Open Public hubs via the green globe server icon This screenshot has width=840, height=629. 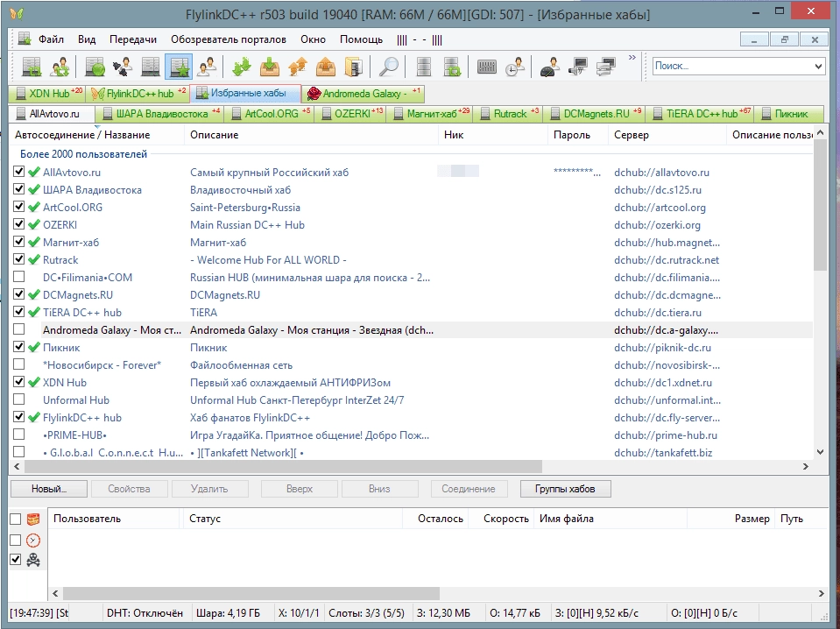(x=95, y=67)
